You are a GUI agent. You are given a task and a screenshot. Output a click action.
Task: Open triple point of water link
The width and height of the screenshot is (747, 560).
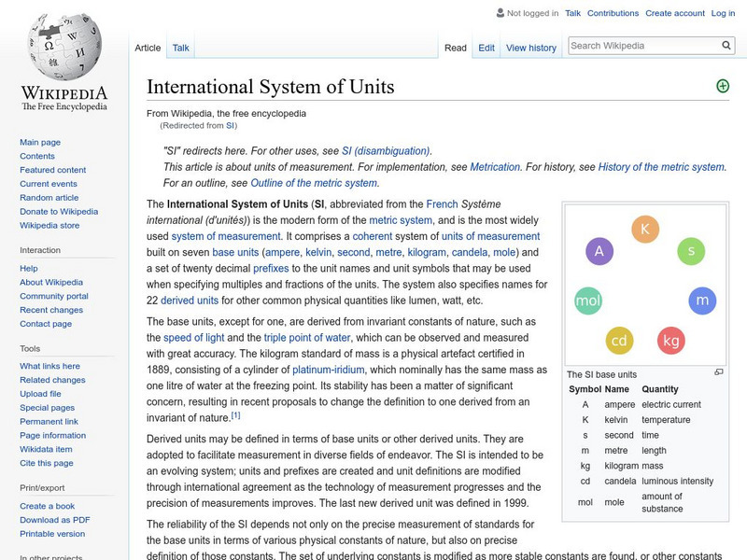(x=307, y=338)
